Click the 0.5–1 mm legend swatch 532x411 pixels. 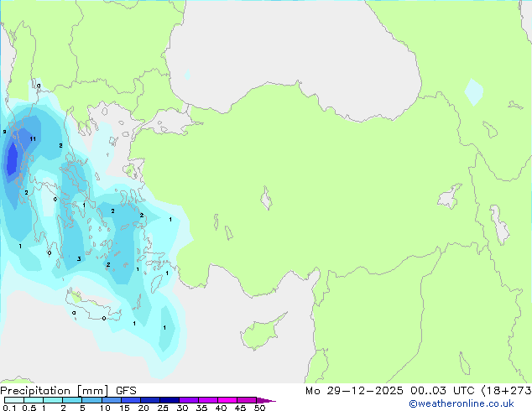tap(34, 400)
